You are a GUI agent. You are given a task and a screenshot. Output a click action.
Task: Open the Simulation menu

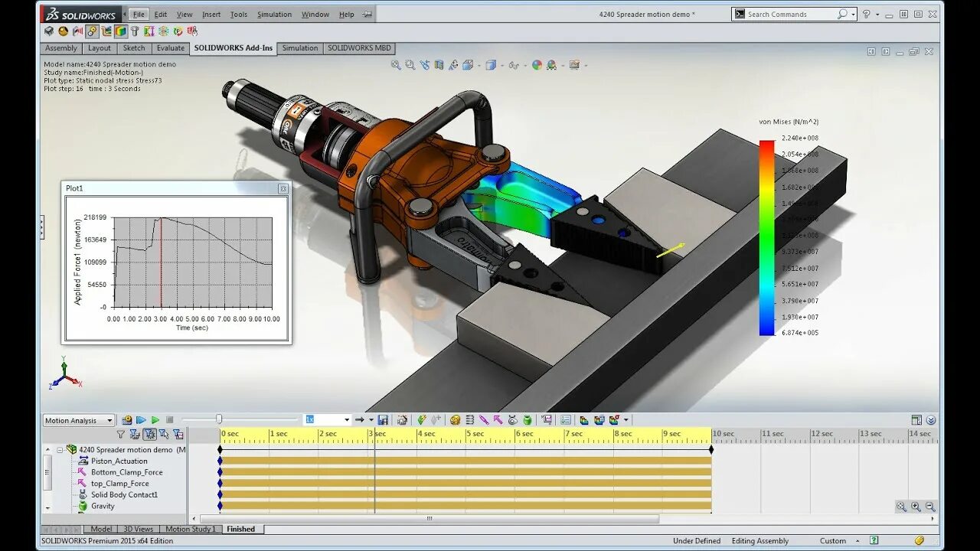tap(274, 15)
